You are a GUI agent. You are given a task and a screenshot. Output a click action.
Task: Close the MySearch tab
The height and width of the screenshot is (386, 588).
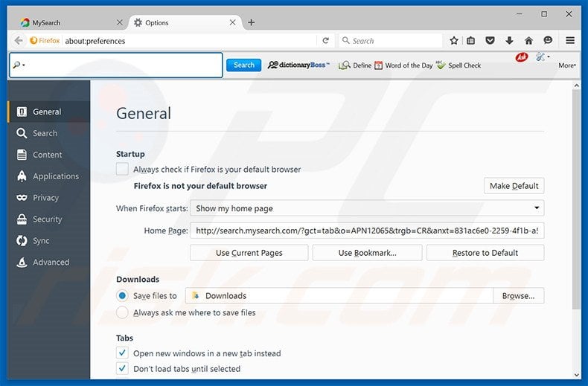[120, 23]
